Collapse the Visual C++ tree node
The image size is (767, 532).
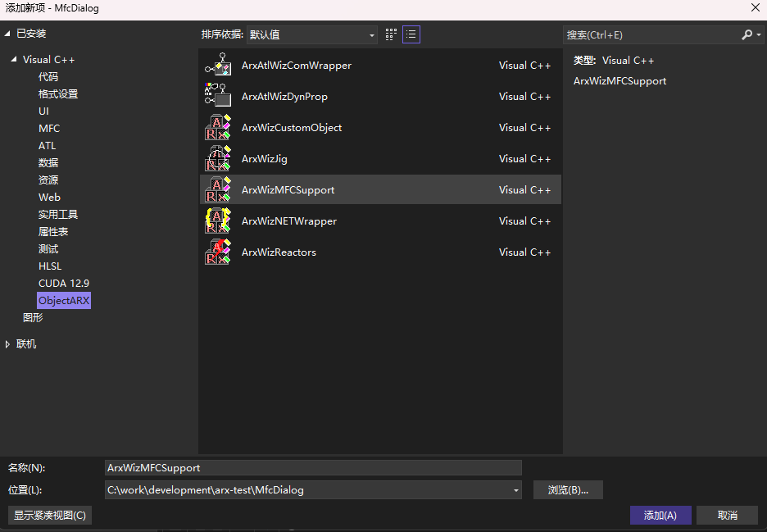tap(13, 60)
